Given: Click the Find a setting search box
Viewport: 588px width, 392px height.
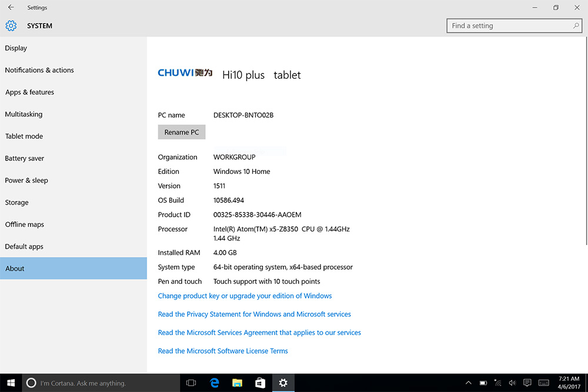Looking at the screenshot, I should tap(514, 25).
